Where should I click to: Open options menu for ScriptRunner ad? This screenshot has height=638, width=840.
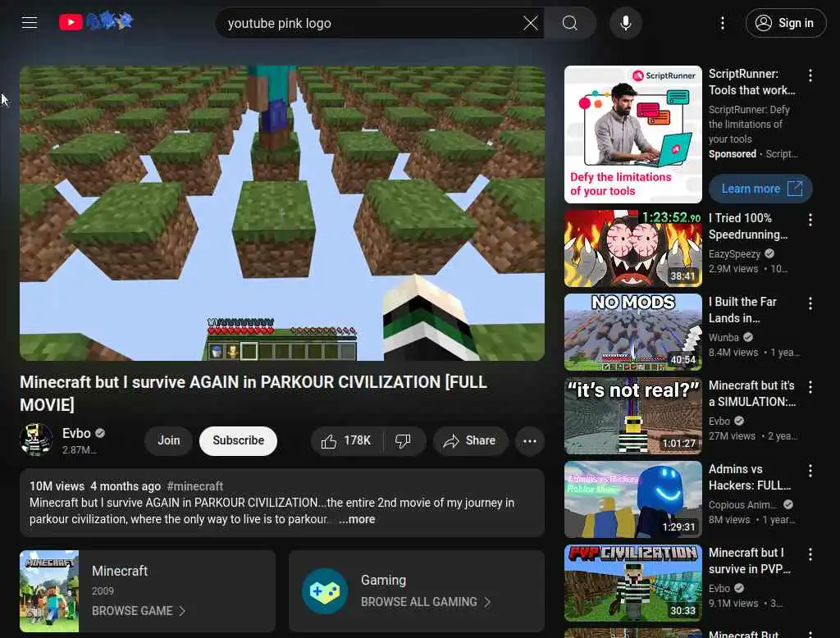[x=810, y=75]
